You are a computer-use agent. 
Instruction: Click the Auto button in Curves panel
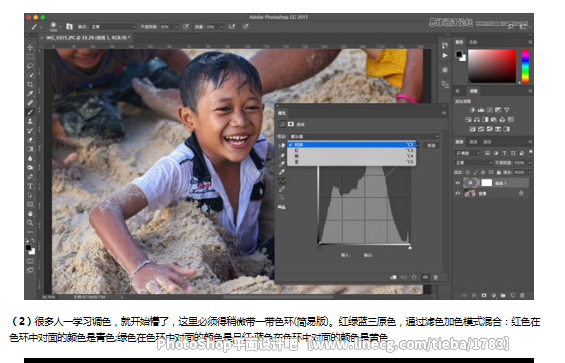pyautogui.click(x=431, y=145)
